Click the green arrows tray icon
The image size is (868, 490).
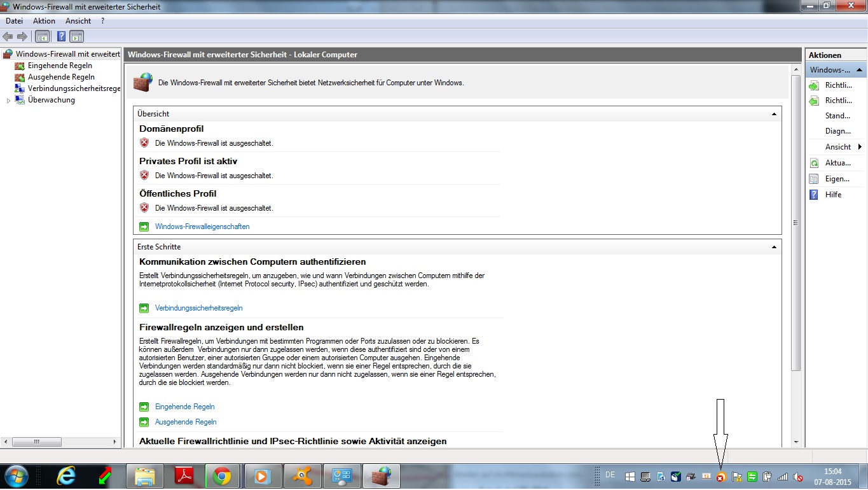(752, 477)
